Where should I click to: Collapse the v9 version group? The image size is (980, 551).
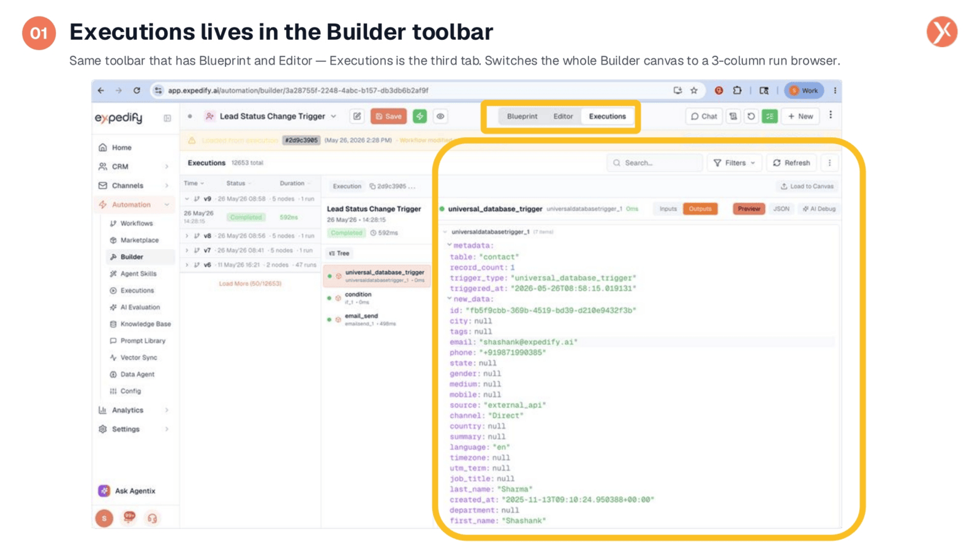[187, 199]
